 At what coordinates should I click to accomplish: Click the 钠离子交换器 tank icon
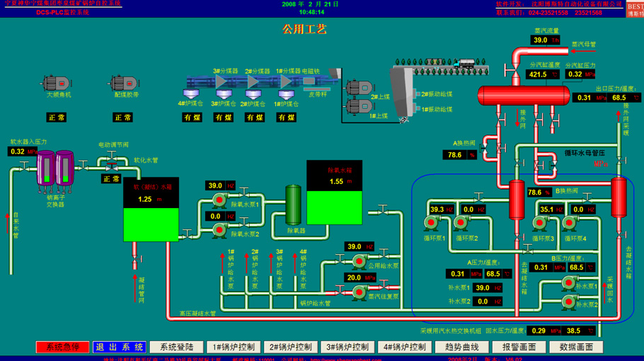pyautogui.click(x=55, y=168)
